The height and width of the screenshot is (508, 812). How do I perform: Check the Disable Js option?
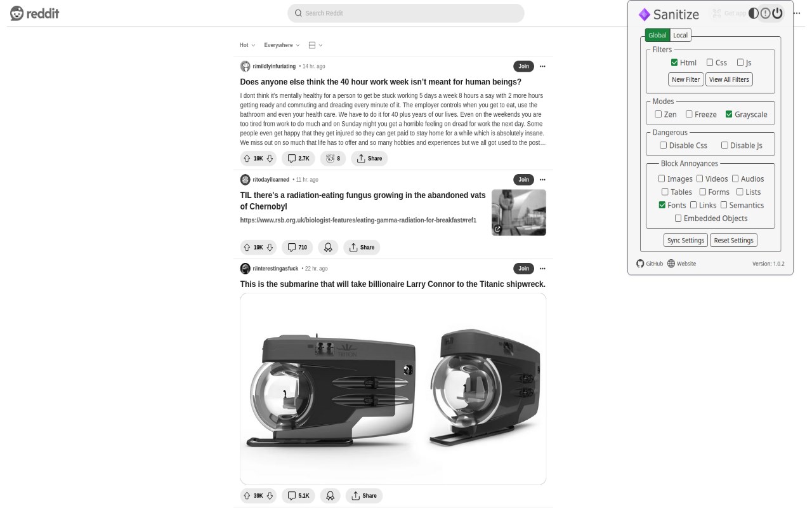[724, 145]
